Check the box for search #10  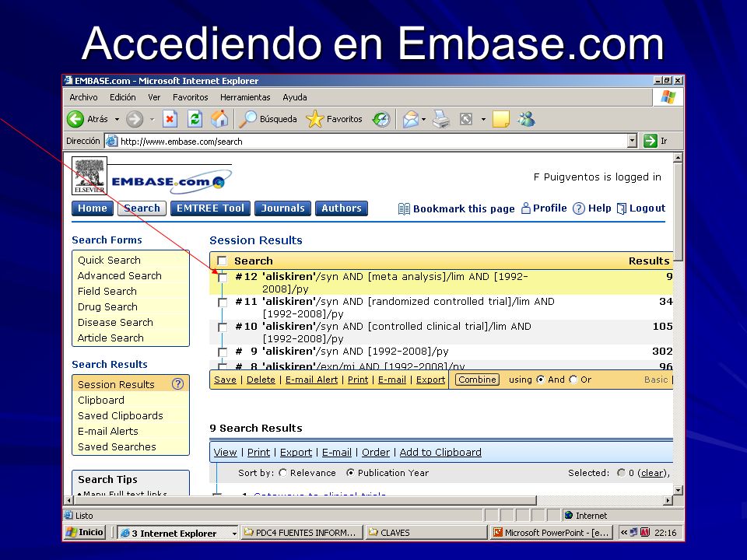pos(223,327)
